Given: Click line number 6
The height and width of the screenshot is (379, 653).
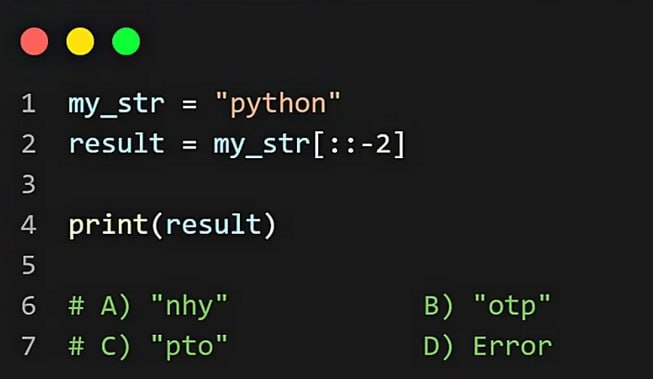Looking at the screenshot, I should pyautogui.click(x=28, y=305).
